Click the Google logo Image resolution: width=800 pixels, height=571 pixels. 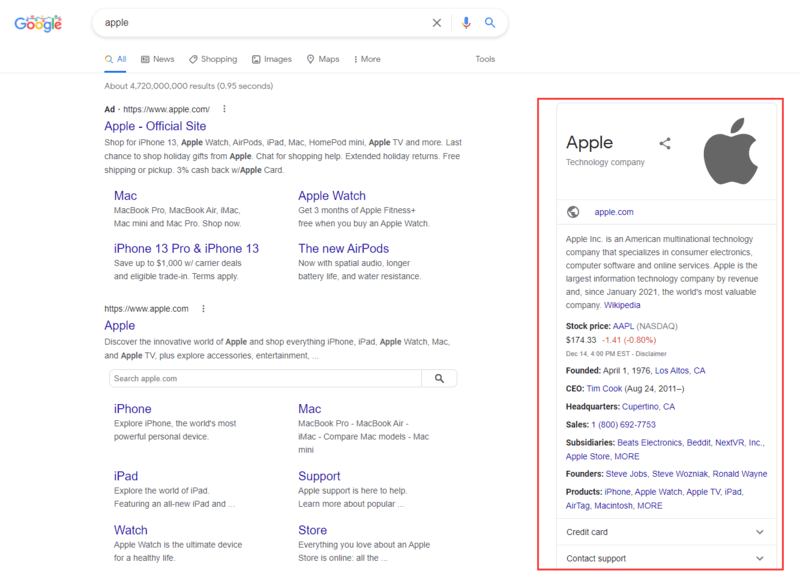pyautogui.click(x=38, y=23)
